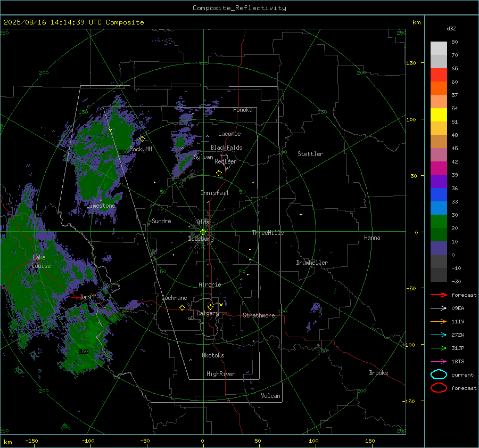The height and width of the screenshot is (448, 479).
Task: Click yellow diamond marker below RedDeer
Action: click(219, 173)
